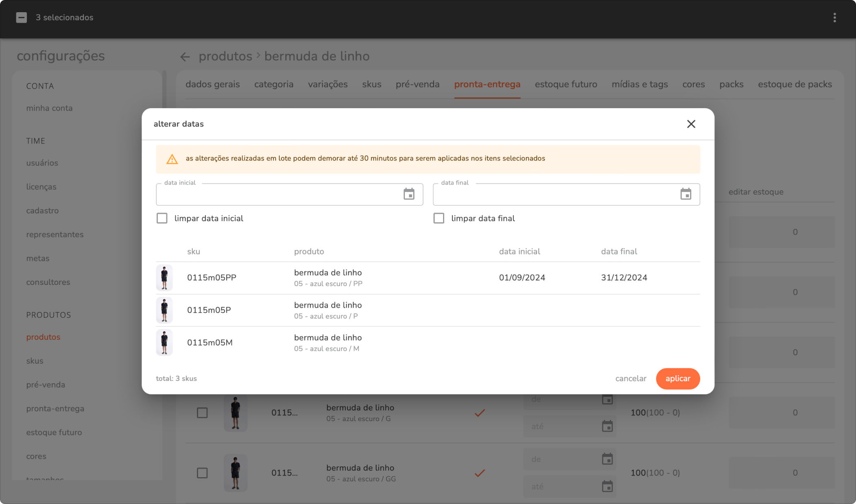Viewport: 856px width, 504px height.
Task: Switch to estoque futuro tab
Action: (x=566, y=84)
